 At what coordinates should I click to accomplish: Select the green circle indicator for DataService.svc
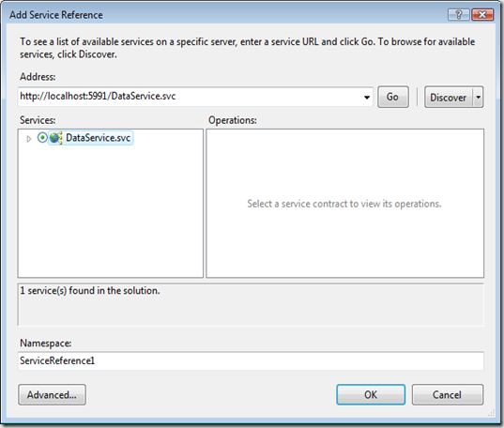[42, 138]
